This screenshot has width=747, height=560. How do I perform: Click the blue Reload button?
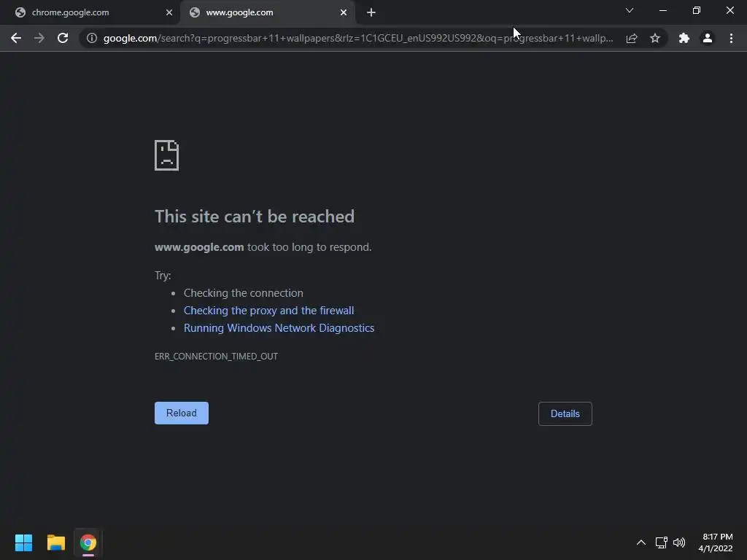(x=182, y=413)
